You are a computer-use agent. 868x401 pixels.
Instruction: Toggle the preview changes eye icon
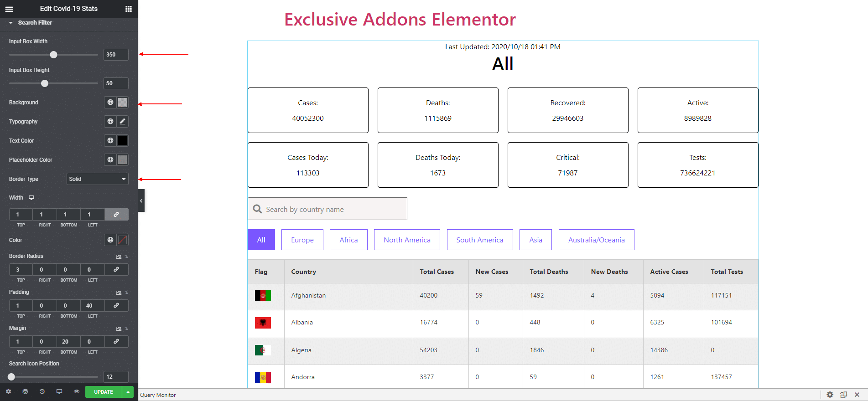pyautogui.click(x=77, y=391)
